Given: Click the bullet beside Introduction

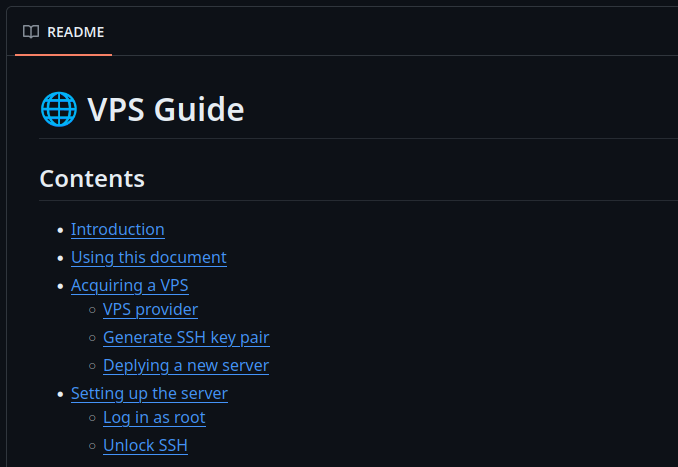Looking at the screenshot, I should point(59,230).
